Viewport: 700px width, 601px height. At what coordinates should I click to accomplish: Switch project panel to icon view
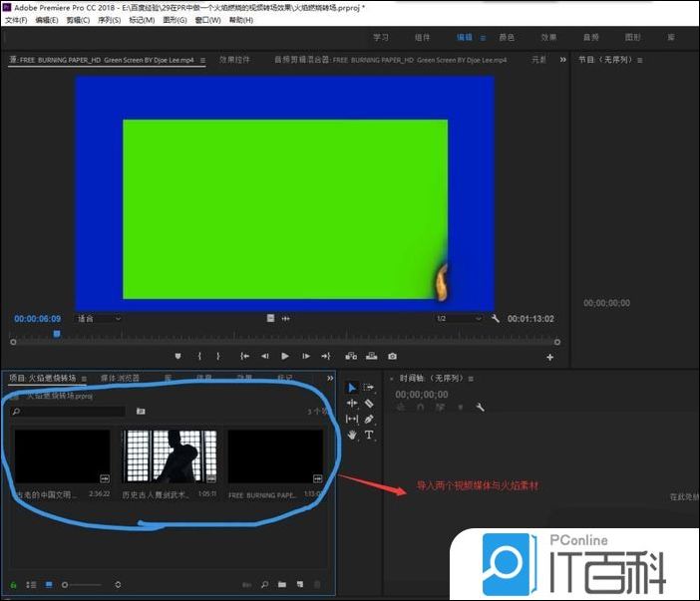click(49, 584)
